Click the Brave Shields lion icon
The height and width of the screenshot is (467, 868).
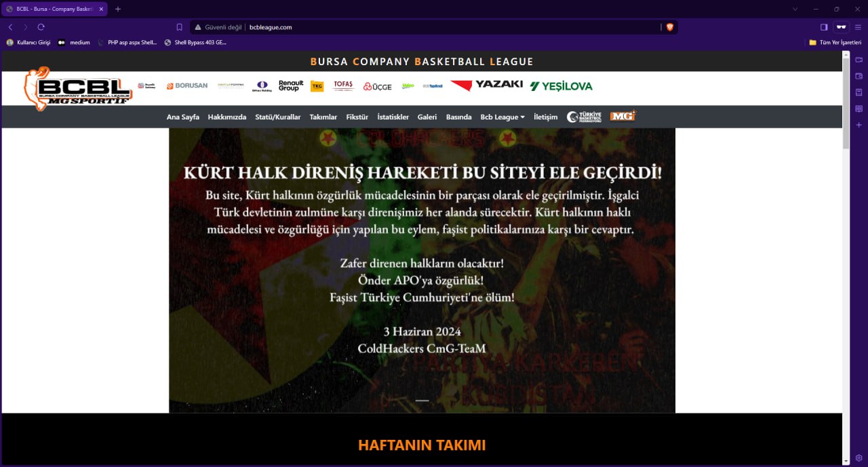point(670,27)
